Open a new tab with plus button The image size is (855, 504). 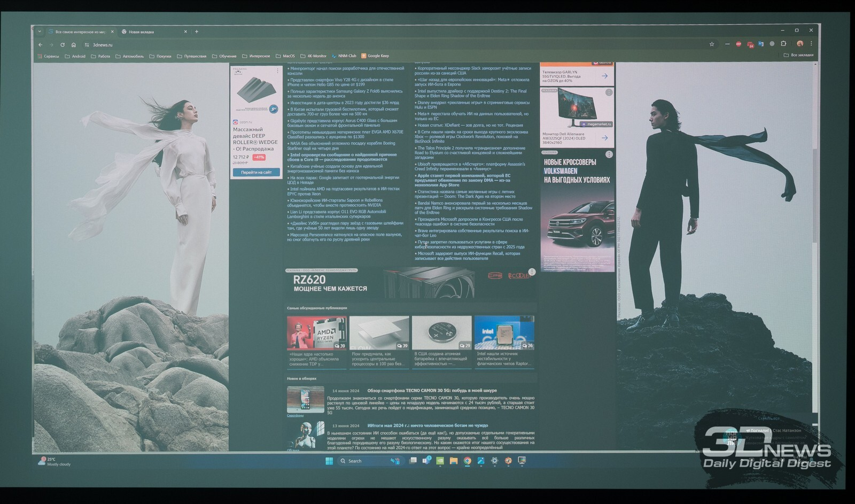[x=197, y=32]
